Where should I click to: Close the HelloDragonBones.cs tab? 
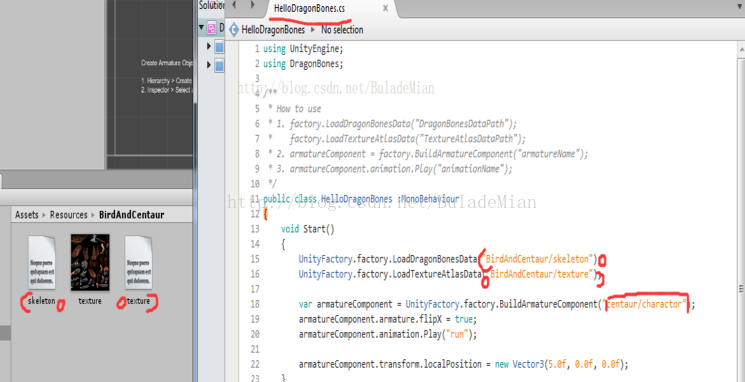pos(385,9)
